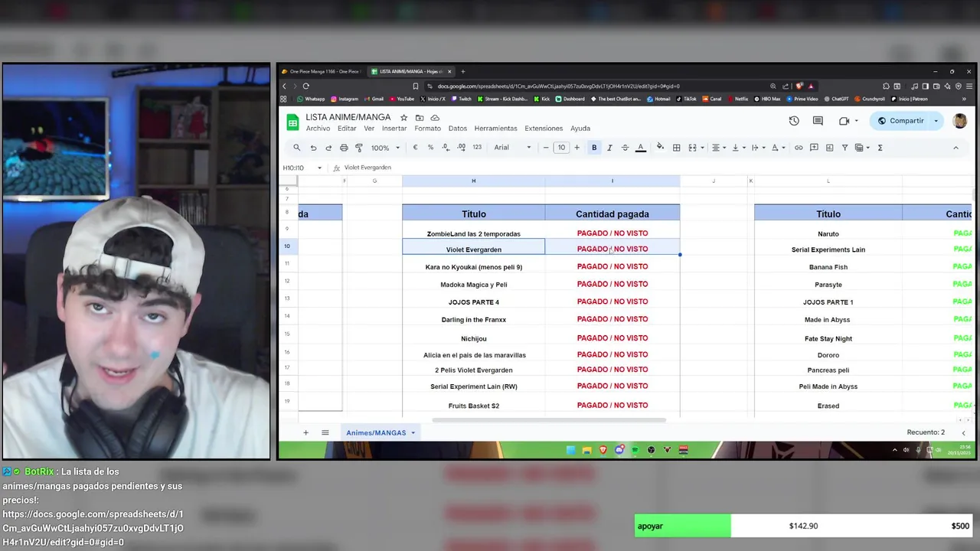Open the Crunchyroll bookmark
Image resolution: width=980 pixels, height=551 pixels.
(870, 99)
